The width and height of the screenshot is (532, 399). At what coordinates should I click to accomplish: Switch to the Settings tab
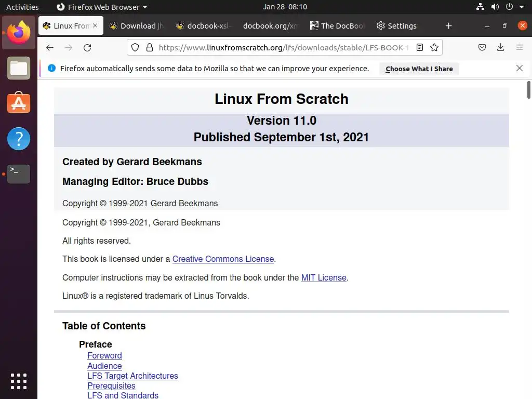coord(397,25)
